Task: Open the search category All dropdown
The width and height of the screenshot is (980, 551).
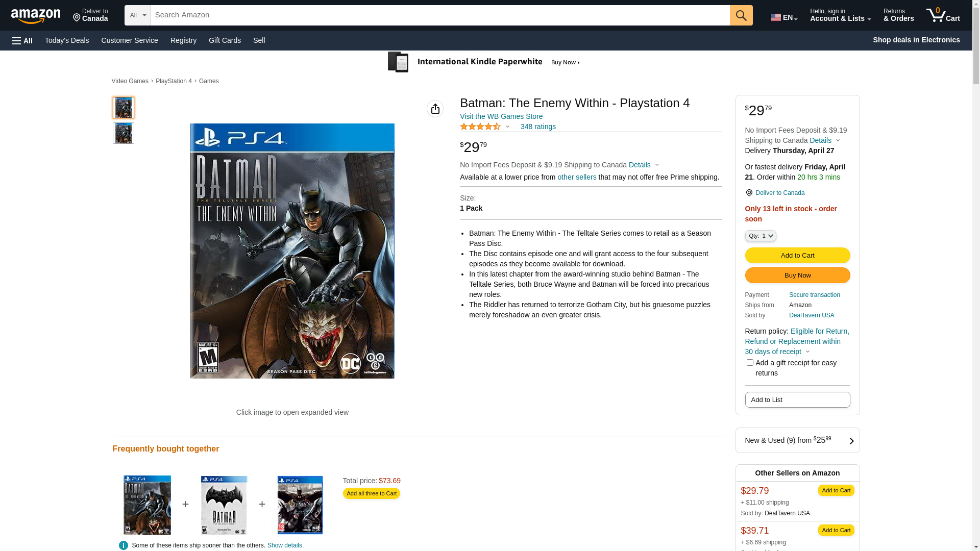Action: (x=138, y=15)
